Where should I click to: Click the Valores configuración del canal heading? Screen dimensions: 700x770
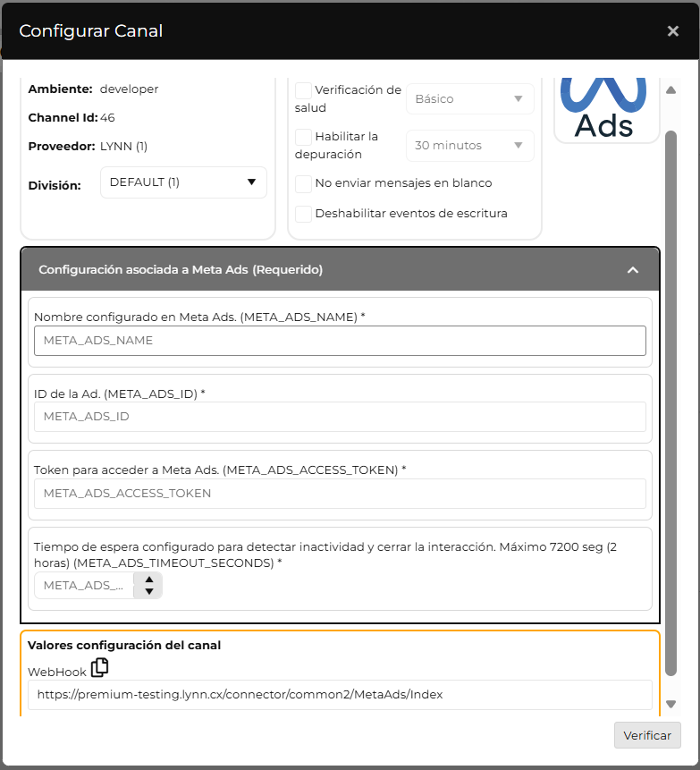(124, 646)
